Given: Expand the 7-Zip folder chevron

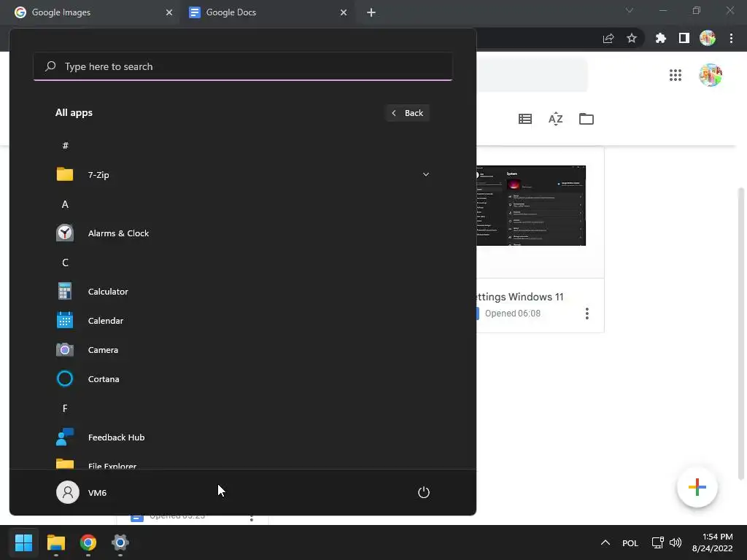Looking at the screenshot, I should (425, 175).
